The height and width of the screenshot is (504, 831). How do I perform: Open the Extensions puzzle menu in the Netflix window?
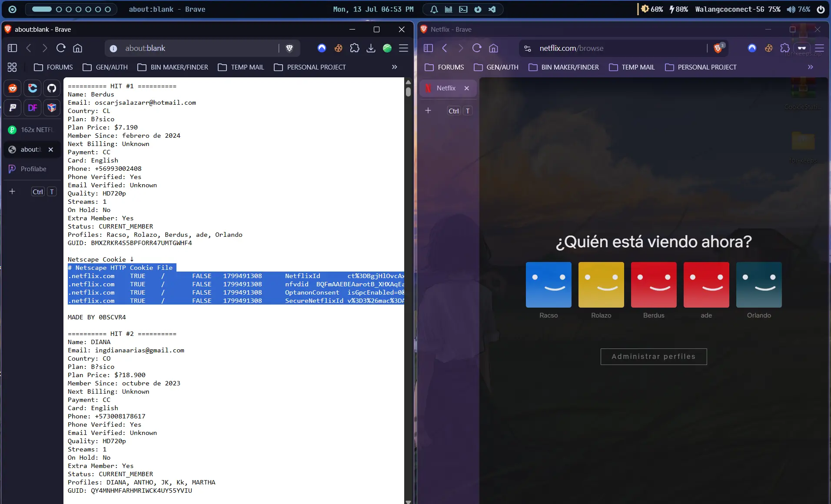pos(785,48)
